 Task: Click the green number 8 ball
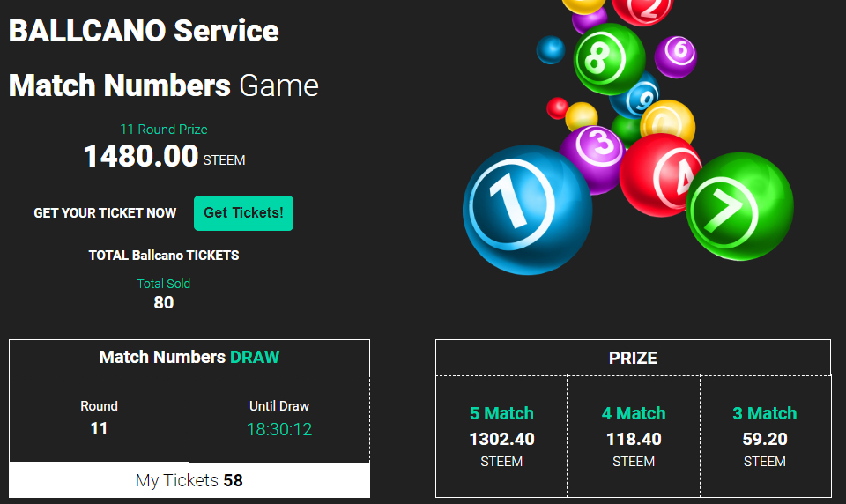609,59
